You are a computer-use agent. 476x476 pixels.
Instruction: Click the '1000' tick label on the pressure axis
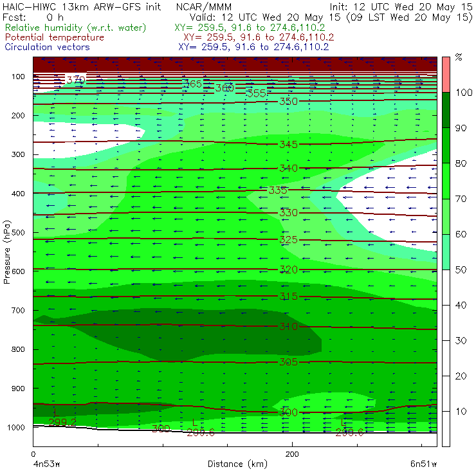16,427
